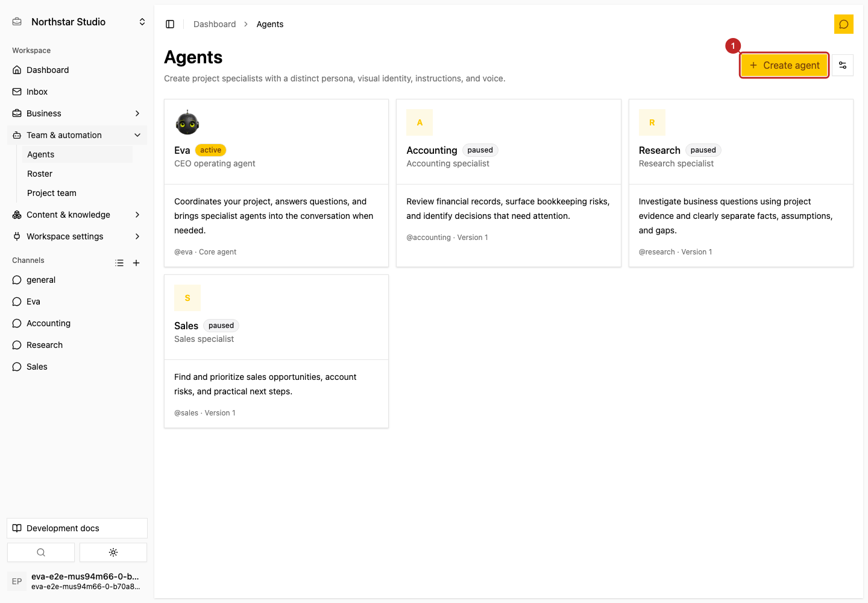868x603 pixels.
Task: Click the Northstar Studio briefcase icon
Action: (x=17, y=22)
